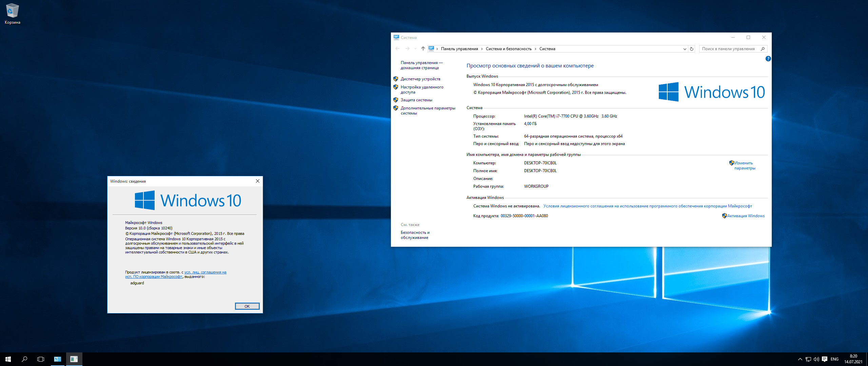
Task: Select 'Панель управления' breadcrumb
Action: 459,49
